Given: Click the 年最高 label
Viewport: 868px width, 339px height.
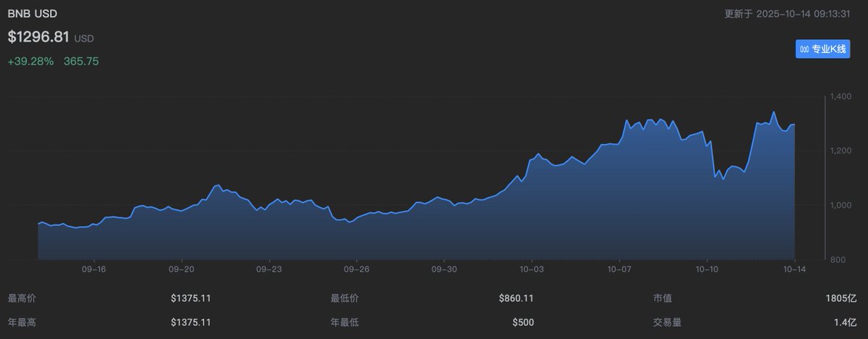Looking at the screenshot, I should click(x=21, y=322).
